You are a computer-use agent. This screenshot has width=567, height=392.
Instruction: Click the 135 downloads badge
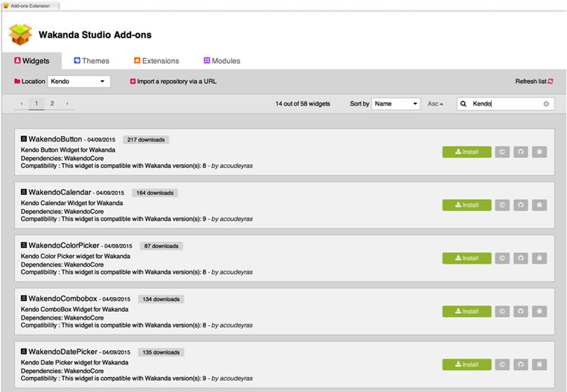[x=161, y=352]
